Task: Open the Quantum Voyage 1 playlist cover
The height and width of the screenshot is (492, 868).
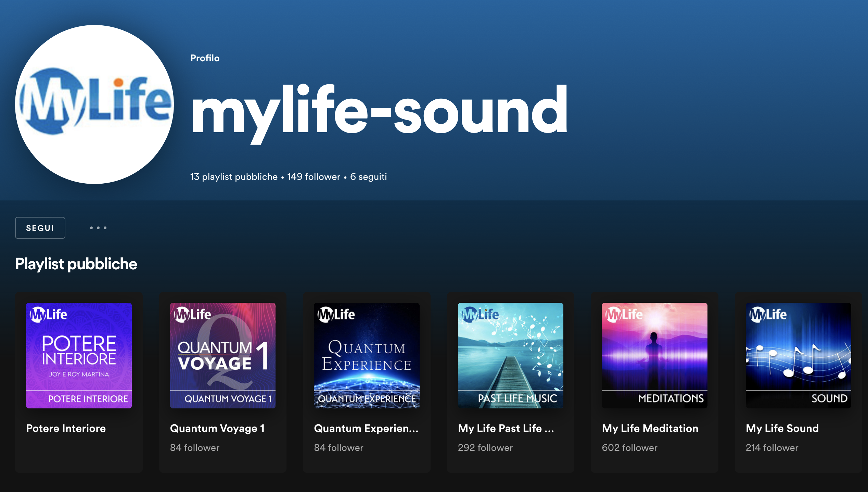Action: (x=223, y=355)
